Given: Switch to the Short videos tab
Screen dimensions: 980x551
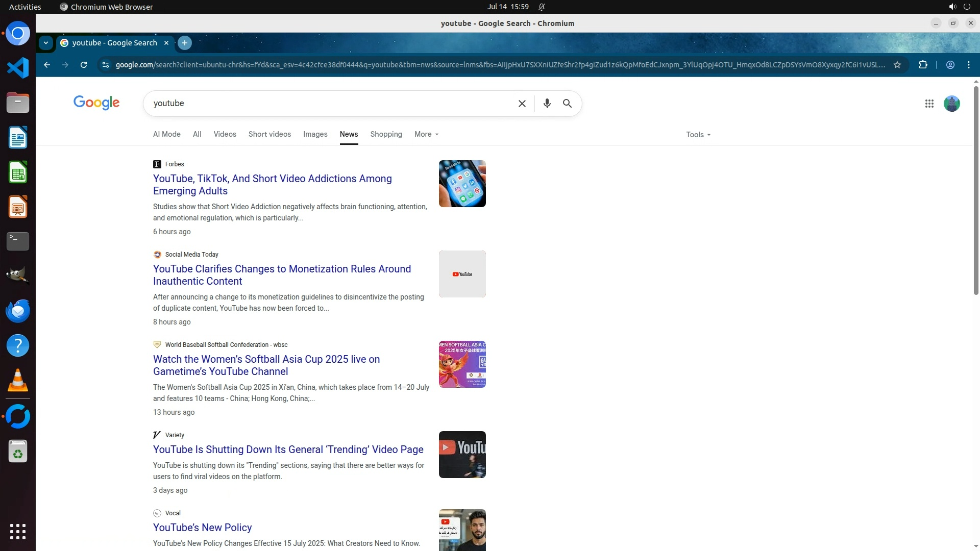Looking at the screenshot, I should coord(269,134).
